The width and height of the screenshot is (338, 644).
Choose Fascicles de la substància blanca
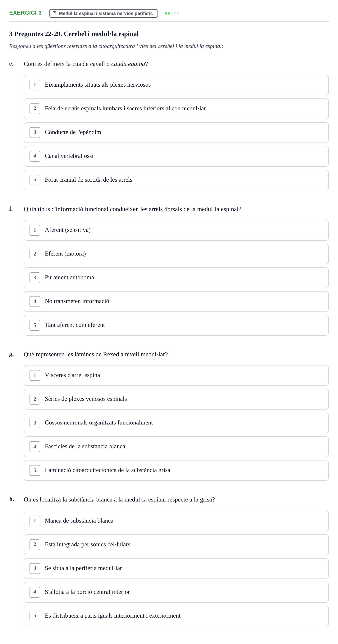click(176, 447)
